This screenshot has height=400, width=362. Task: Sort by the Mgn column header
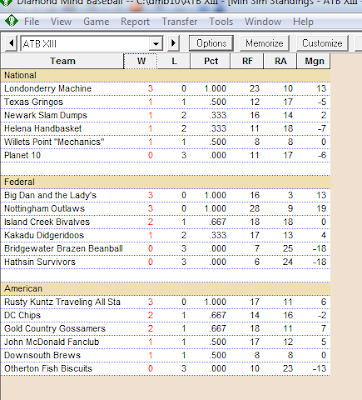314,61
